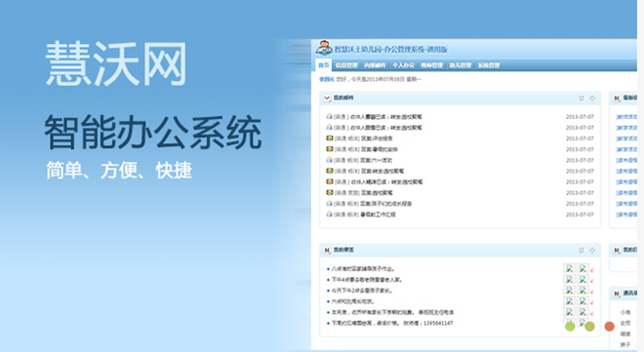644x352 pixels.
Task: Click the olive carousel dot
Action: click(589, 327)
